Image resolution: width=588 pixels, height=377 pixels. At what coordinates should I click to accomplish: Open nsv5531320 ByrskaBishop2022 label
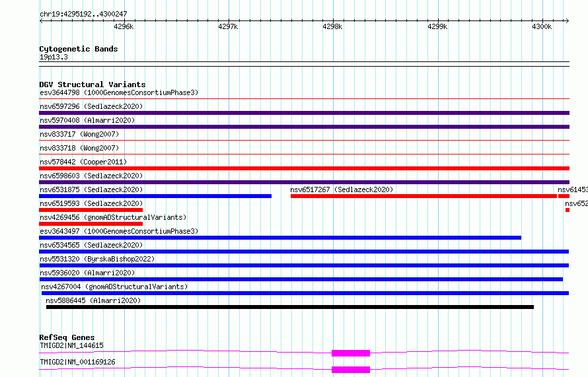pos(97,259)
